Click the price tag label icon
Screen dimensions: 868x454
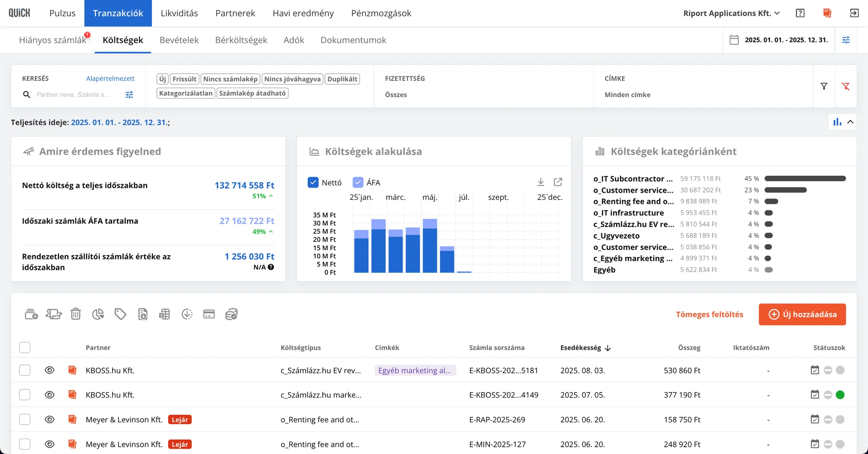pyautogui.click(x=120, y=314)
